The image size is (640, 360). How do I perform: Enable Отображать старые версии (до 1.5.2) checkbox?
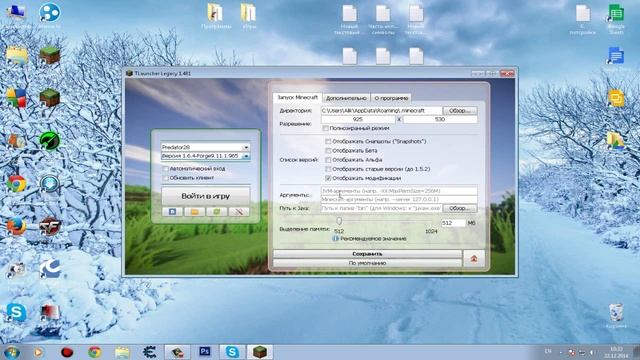[328, 169]
